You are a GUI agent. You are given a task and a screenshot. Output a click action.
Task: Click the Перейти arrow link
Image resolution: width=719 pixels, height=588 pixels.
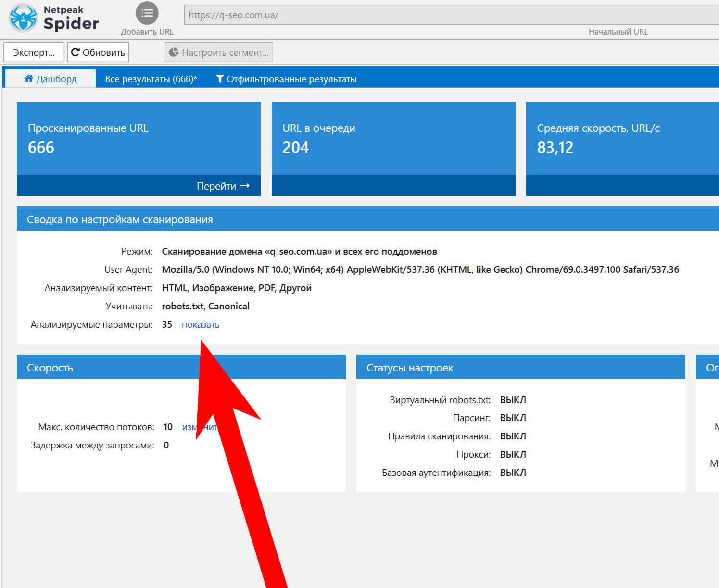click(x=223, y=186)
